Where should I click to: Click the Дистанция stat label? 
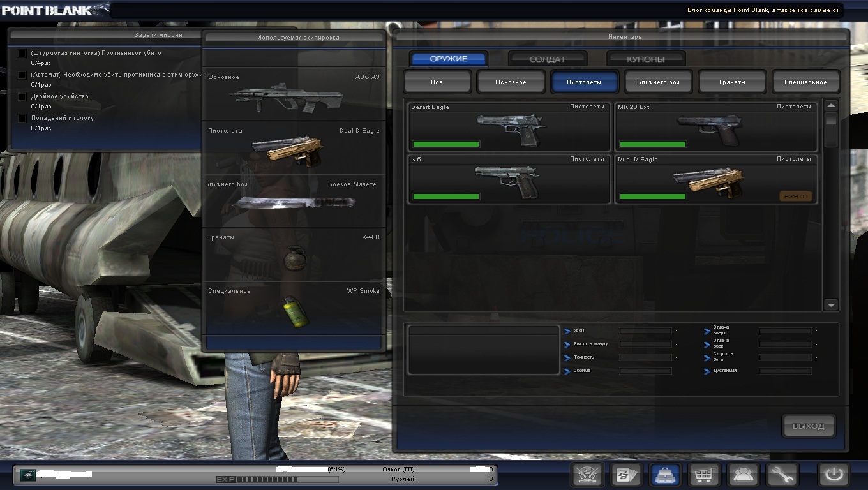[x=725, y=371]
